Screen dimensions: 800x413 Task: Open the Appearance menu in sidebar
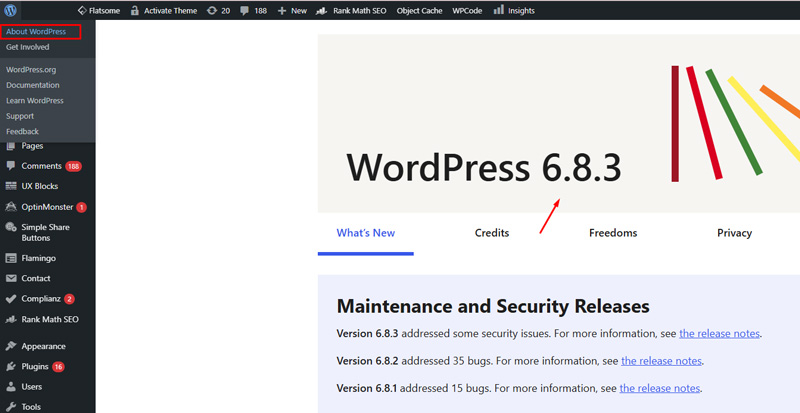click(x=43, y=346)
